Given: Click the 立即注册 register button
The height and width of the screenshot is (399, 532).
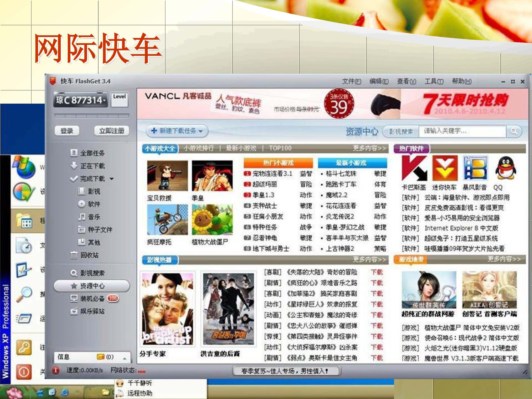Looking at the screenshot, I should [x=112, y=131].
